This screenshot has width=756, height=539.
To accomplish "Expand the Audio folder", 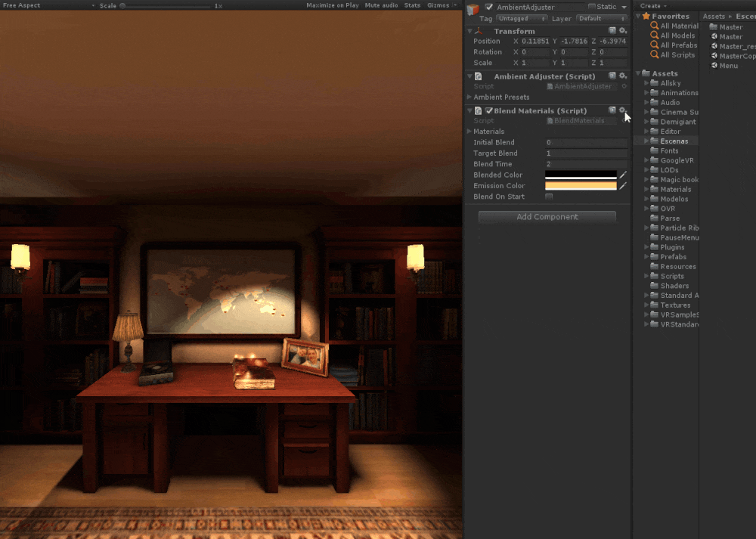I will click(646, 102).
